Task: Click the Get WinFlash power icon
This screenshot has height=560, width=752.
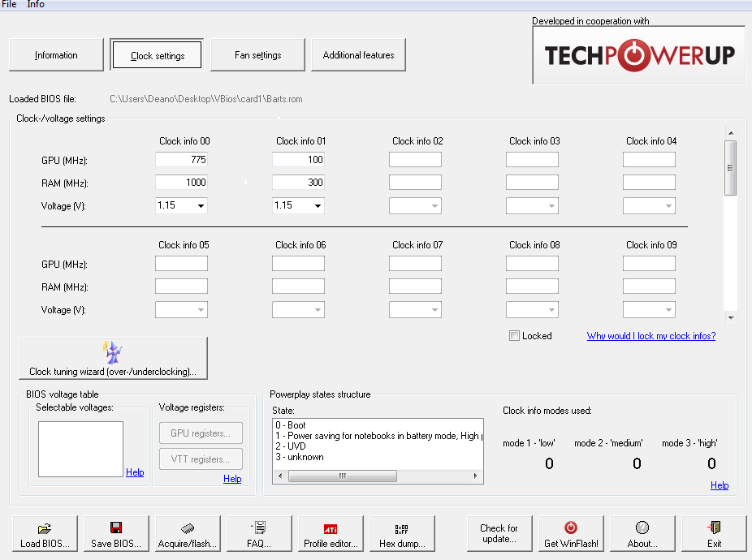Action: tap(571, 528)
